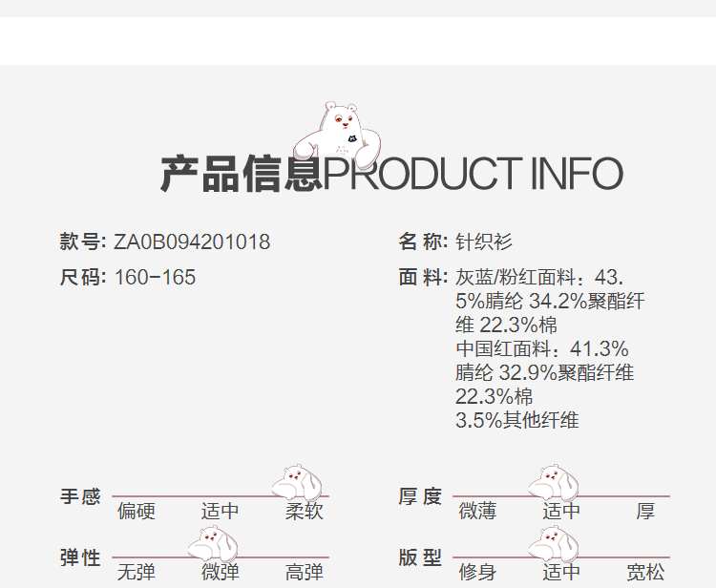Click the 尺码 label
Screen dimensions: 716x588
(x=83, y=277)
